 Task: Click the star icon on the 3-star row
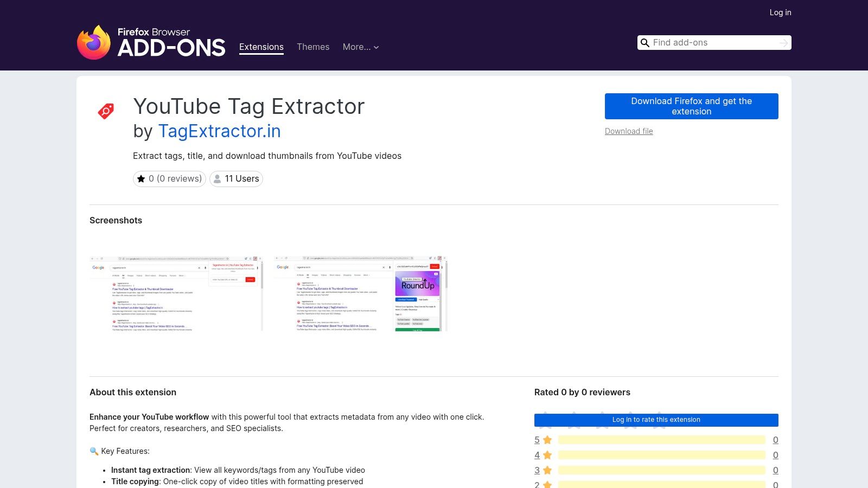(x=547, y=470)
